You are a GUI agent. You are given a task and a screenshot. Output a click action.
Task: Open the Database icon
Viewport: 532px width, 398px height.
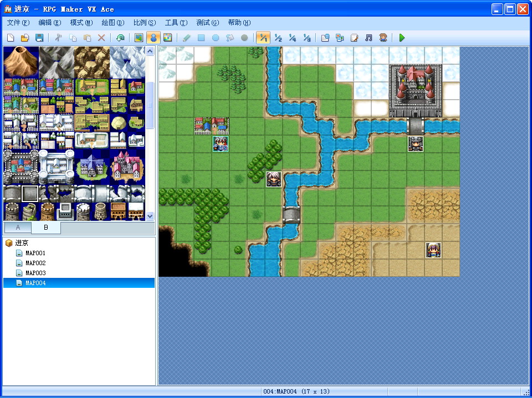(x=325, y=38)
